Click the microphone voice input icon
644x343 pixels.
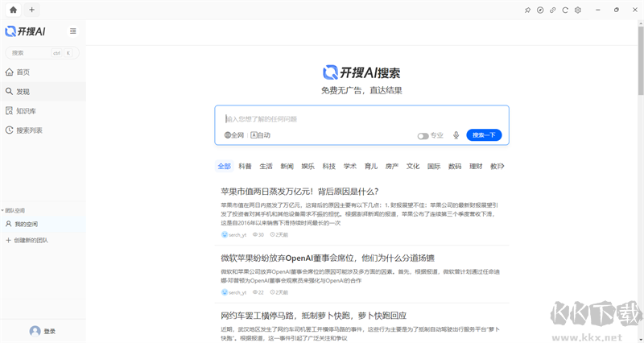(456, 135)
